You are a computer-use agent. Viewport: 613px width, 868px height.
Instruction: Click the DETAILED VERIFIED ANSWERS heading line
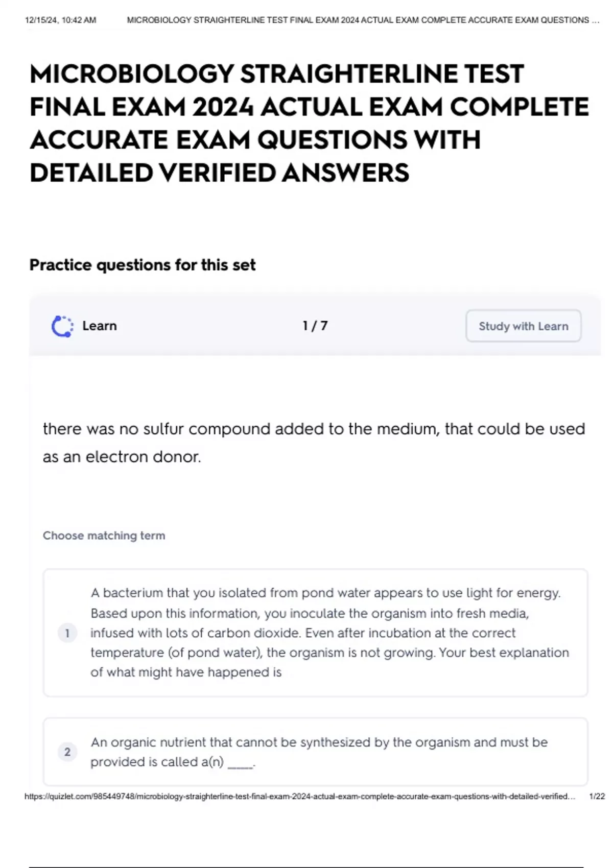219,173
